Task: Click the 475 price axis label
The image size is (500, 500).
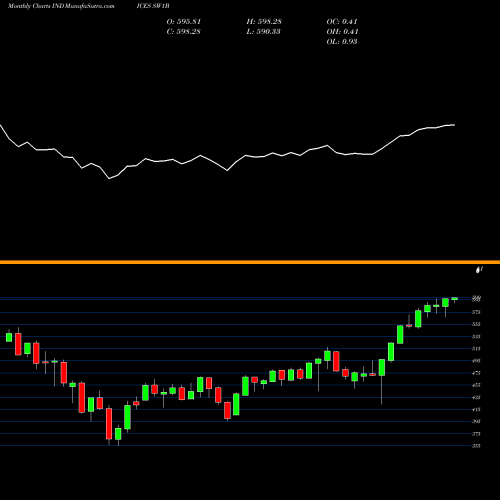Action: coord(476,373)
